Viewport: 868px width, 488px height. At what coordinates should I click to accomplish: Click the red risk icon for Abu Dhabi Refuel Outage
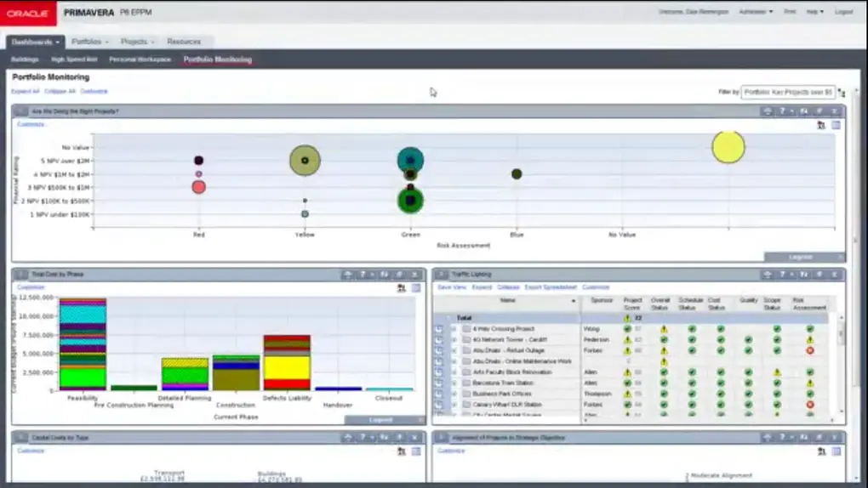(x=810, y=350)
